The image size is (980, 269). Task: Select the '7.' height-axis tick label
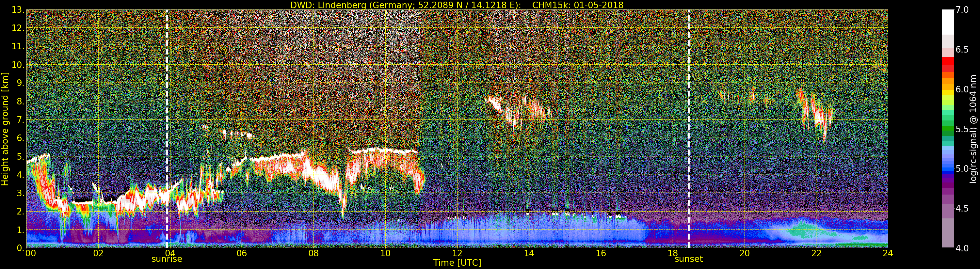click(20, 120)
